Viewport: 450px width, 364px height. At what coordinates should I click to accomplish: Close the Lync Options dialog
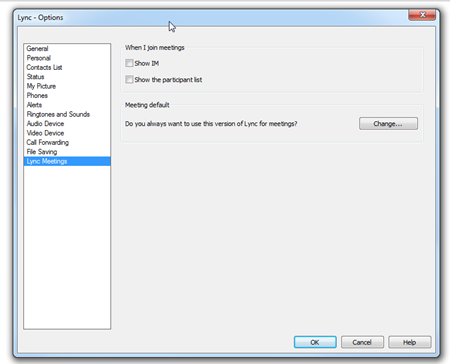point(422,15)
